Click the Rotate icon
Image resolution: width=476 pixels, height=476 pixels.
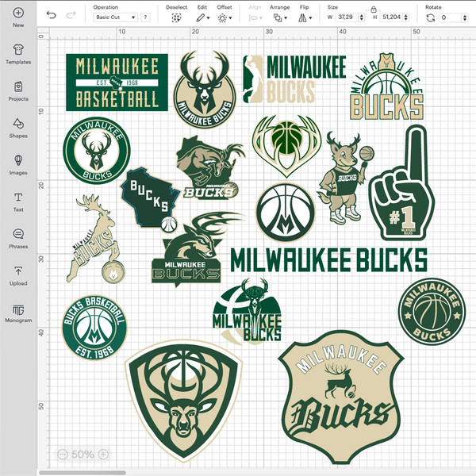[x=430, y=18]
